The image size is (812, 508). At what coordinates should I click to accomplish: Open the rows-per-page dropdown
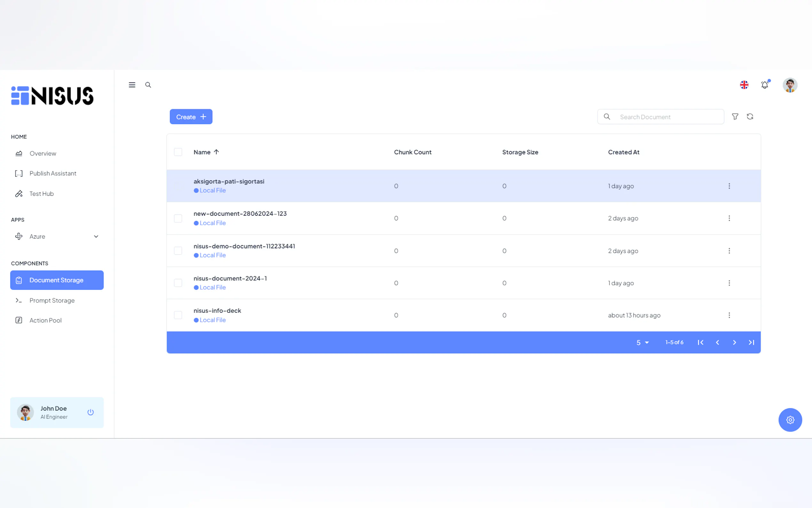coord(642,342)
